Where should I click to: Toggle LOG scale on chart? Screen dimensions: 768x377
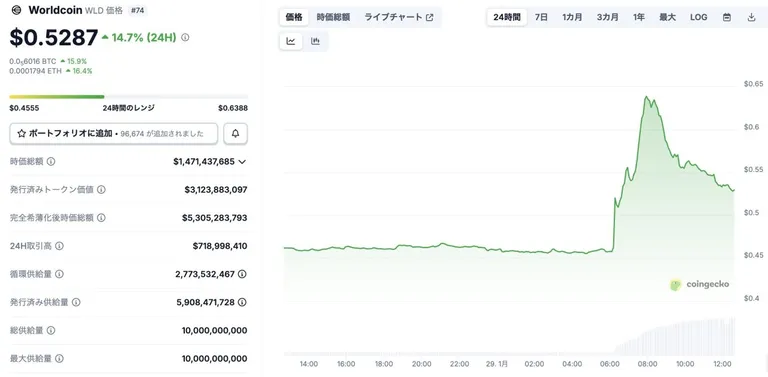click(698, 17)
